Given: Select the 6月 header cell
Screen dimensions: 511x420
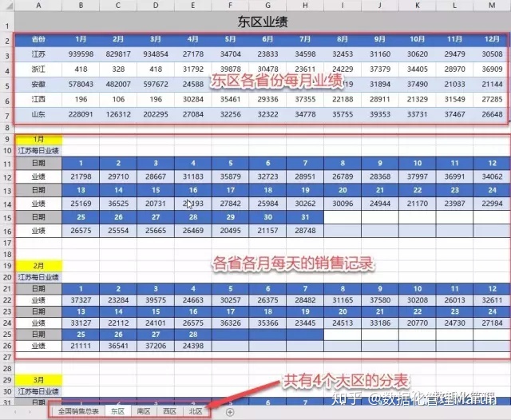Looking at the screenshot, I should tap(267, 39).
